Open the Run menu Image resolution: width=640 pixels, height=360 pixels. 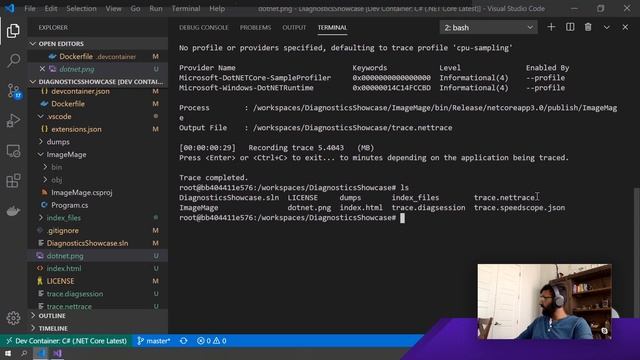[x=156, y=8]
